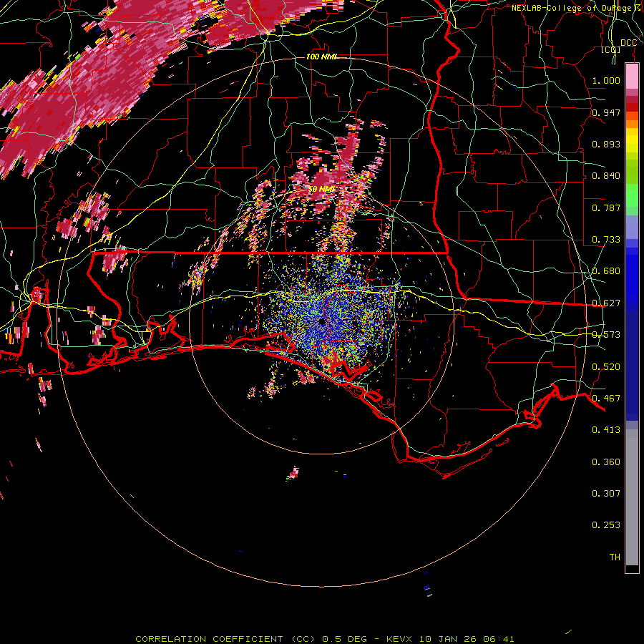The height and width of the screenshot is (644, 644).
Task: Pick the light pink swatch atop the color bar
Action: click(x=632, y=76)
